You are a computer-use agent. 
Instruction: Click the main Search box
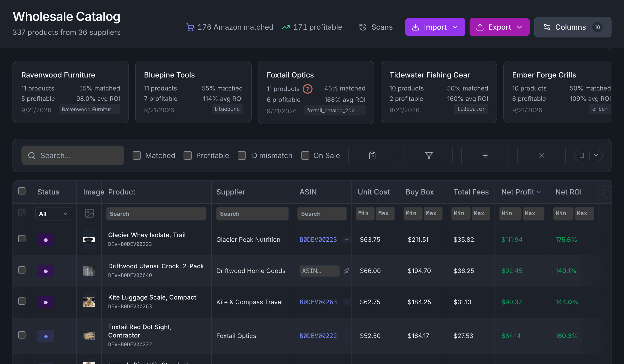click(73, 155)
